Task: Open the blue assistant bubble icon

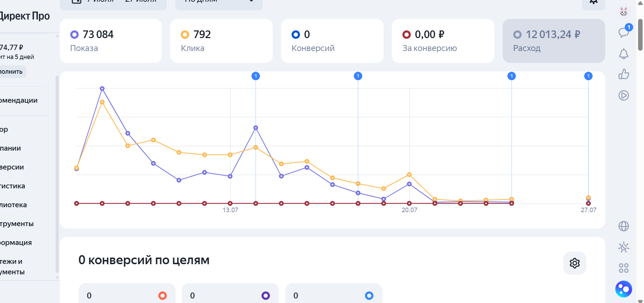Action: pyautogui.click(x=624, y=289)
